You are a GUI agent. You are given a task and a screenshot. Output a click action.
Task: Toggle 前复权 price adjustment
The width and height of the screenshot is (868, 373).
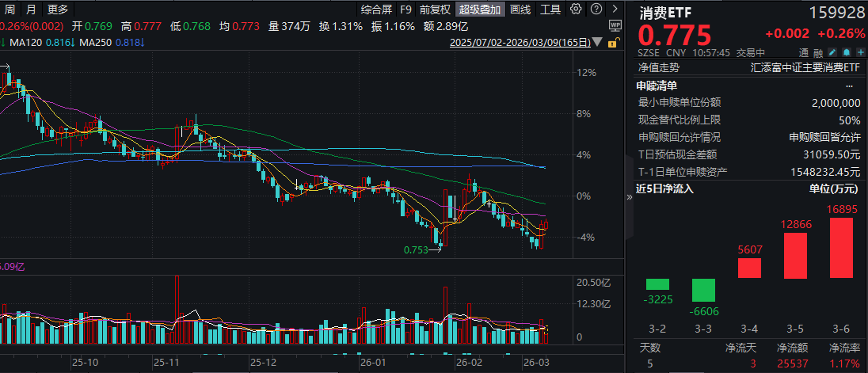tap(435, 10)
